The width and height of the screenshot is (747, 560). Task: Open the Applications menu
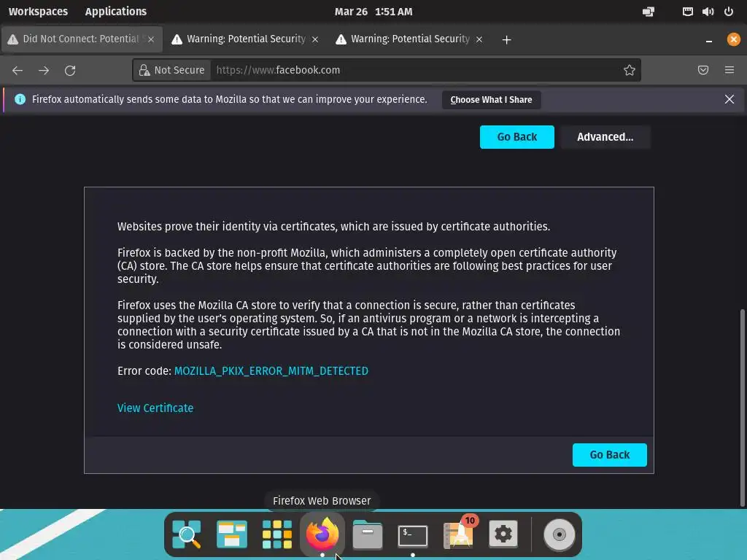pyautogui.click(x=116, y=12)
